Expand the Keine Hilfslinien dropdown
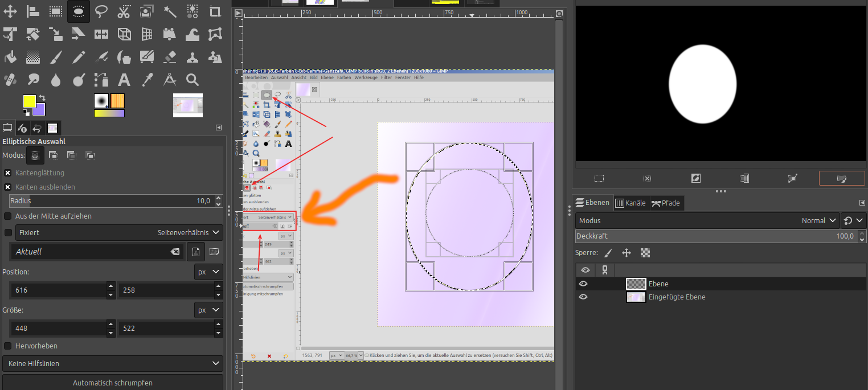 112,363
